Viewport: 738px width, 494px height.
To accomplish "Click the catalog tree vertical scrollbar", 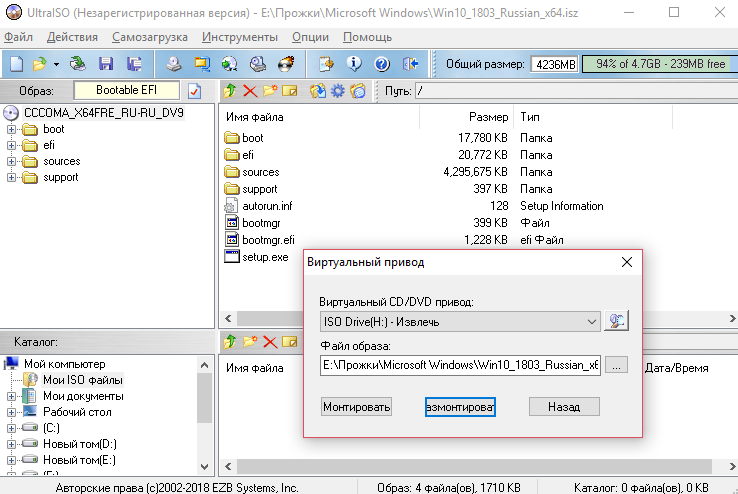I will [204, 415].
